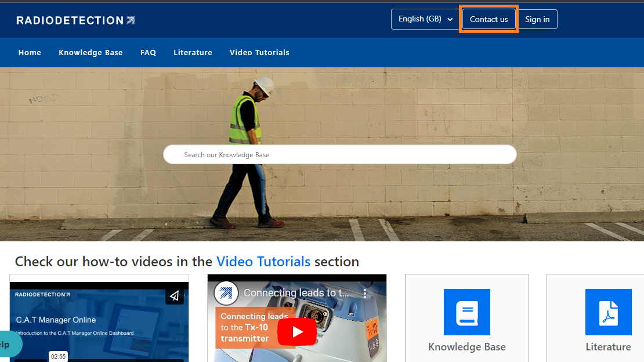Play the Connecting leads YouTube video
The height and width of the screenshot is (362, 644).
[x=296, y=332]
